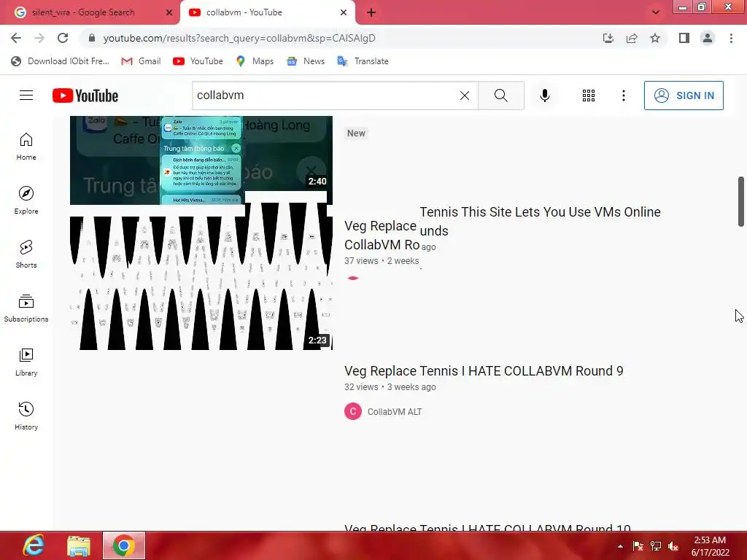This screenshot has height=560, width=747.
Task: View site info padlock icon
Action: pyautogui.click(x=92, y=38)
